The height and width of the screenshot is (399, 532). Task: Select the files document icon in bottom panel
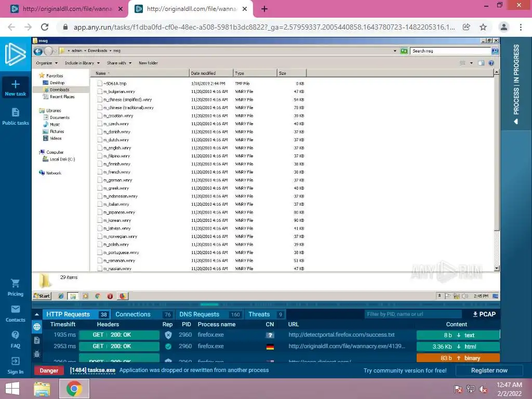(37, 340)
